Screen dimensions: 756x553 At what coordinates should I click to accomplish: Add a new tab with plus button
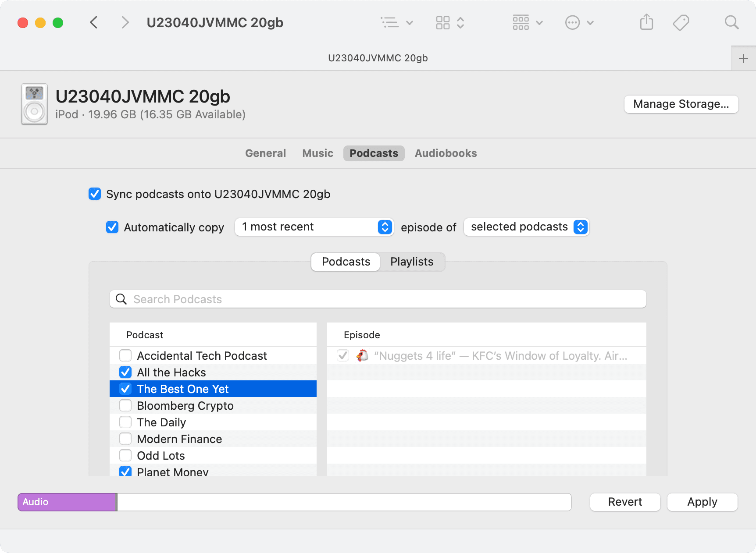click(743, 58)
